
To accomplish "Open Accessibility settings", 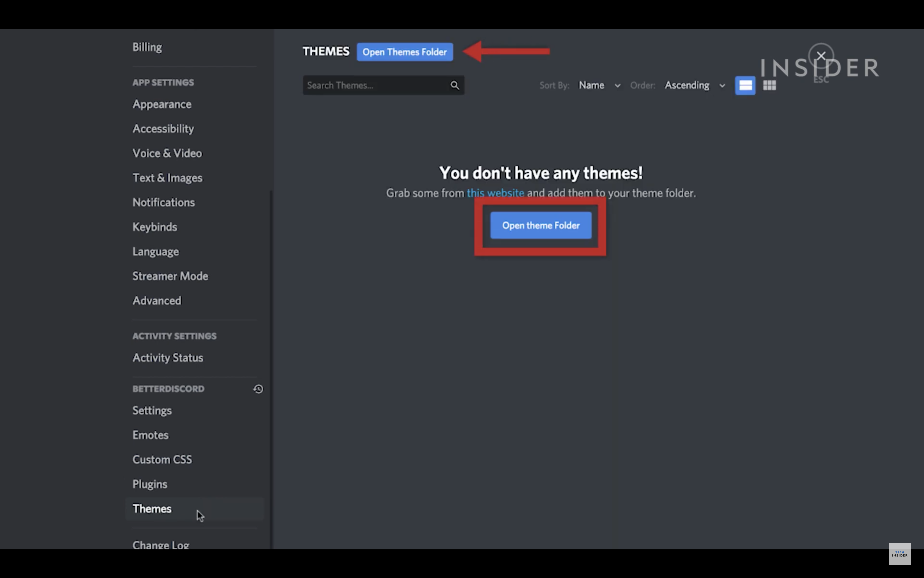I will pyautogui.click(x=163, y=129).
